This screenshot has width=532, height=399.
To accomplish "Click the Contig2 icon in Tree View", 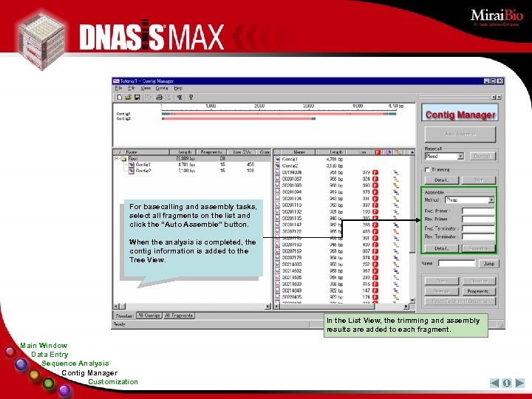I will point(132,171).
